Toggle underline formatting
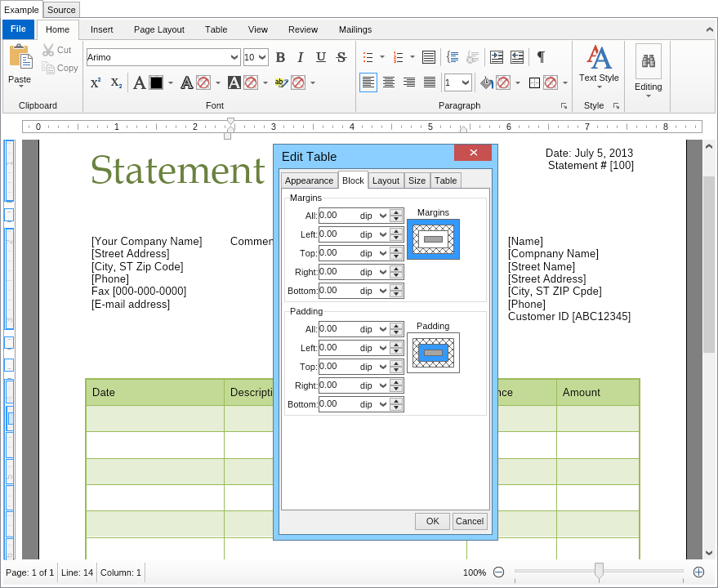718x588 pixels. (x=321, y=57)
